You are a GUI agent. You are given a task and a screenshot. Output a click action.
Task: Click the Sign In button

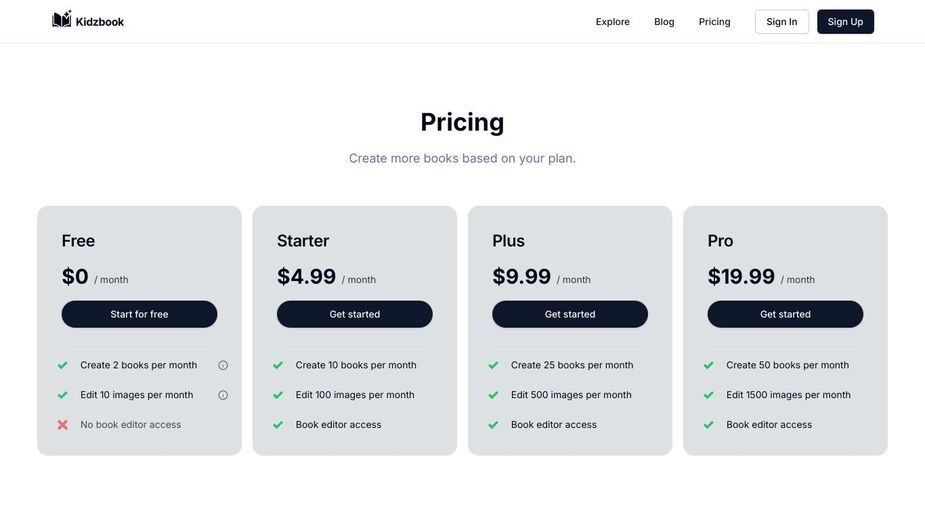click(782, 22)
